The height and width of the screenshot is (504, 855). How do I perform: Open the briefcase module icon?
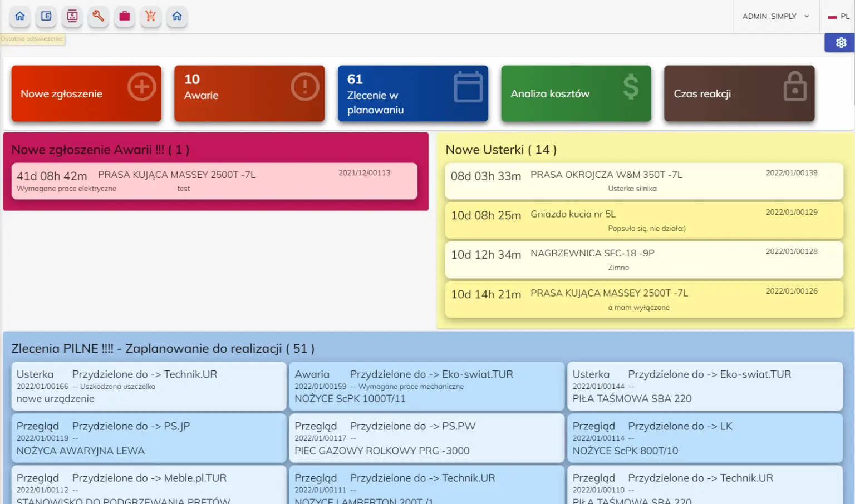[124, 16]
